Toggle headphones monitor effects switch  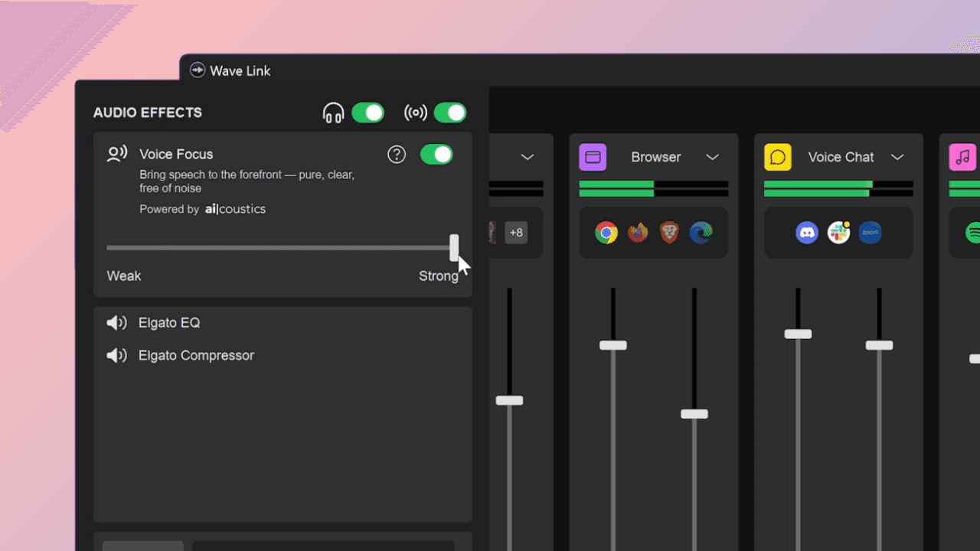click(367, 113)
